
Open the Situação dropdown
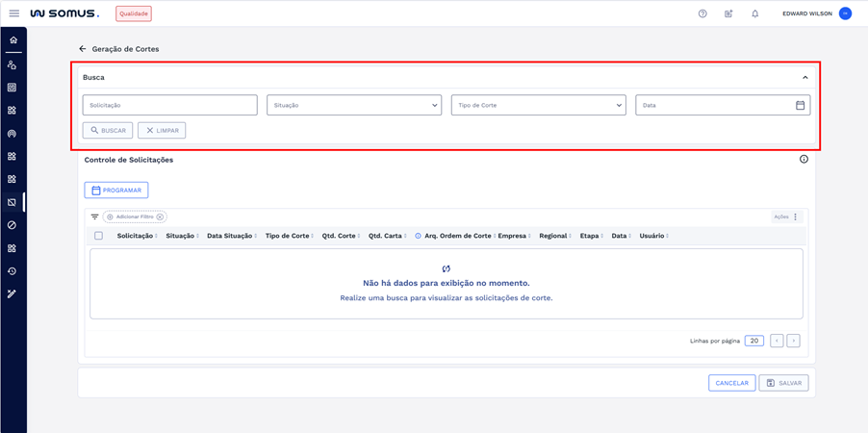353,105
